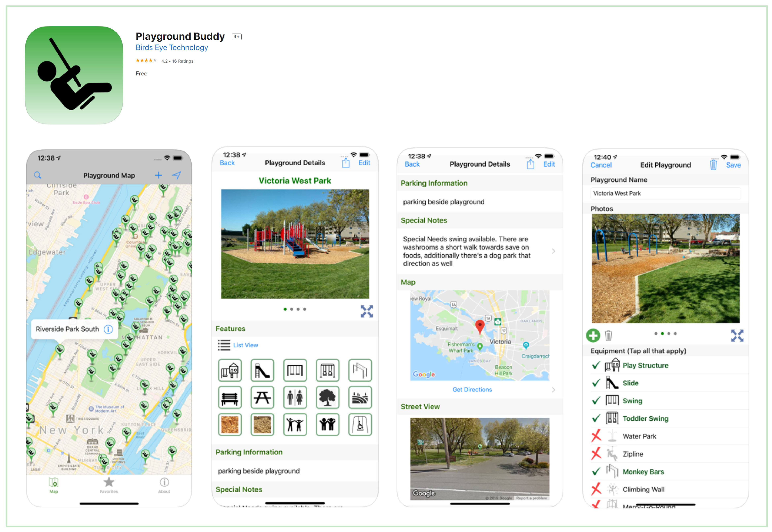Tap the bench feature icon

pyautogui.click(x=230, y=398)
